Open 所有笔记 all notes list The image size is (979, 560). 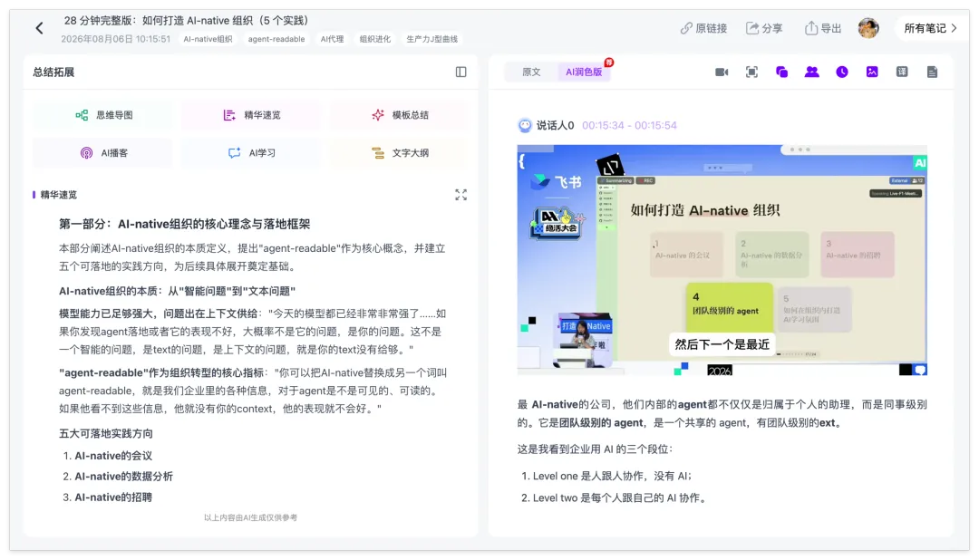click(x=930, y=28)
